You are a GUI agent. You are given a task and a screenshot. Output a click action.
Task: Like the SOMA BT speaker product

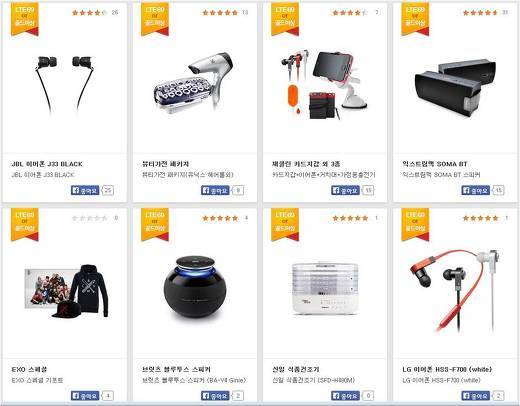pyautogui.click(x=476, y=190)
